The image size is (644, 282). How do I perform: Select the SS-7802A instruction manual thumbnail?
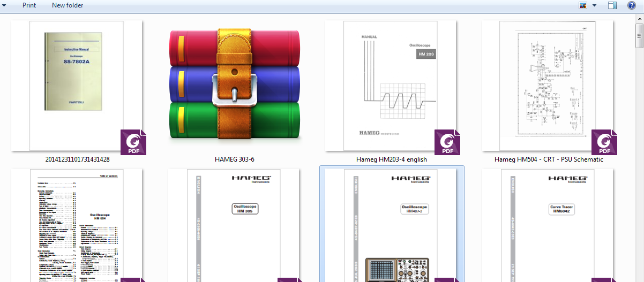pos(77,86)
